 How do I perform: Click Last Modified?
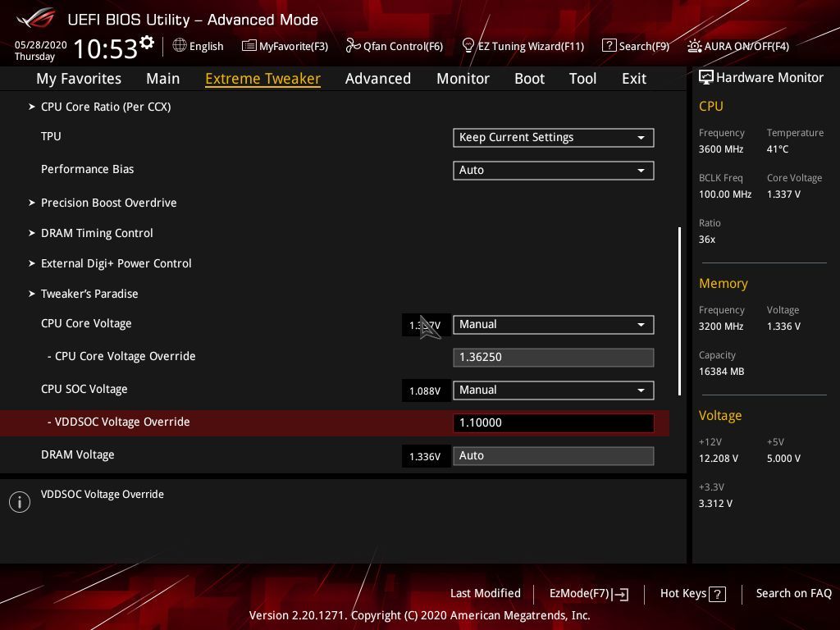click(x=486, y=594)
